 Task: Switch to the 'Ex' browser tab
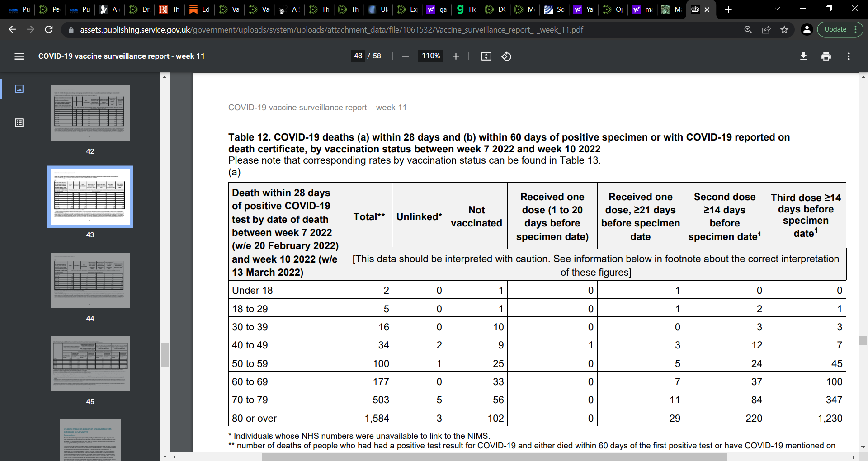coord(407,9)
